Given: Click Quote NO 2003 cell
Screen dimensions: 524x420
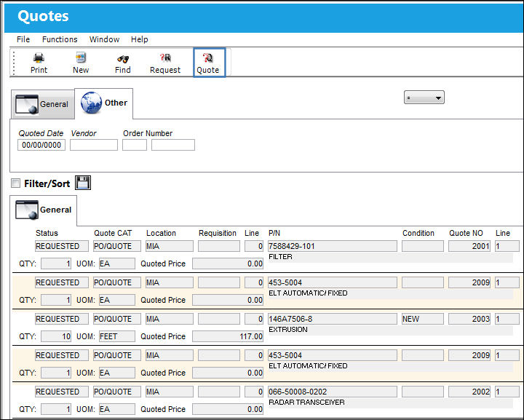Looking at the screenshot, I should pos(469,319).
